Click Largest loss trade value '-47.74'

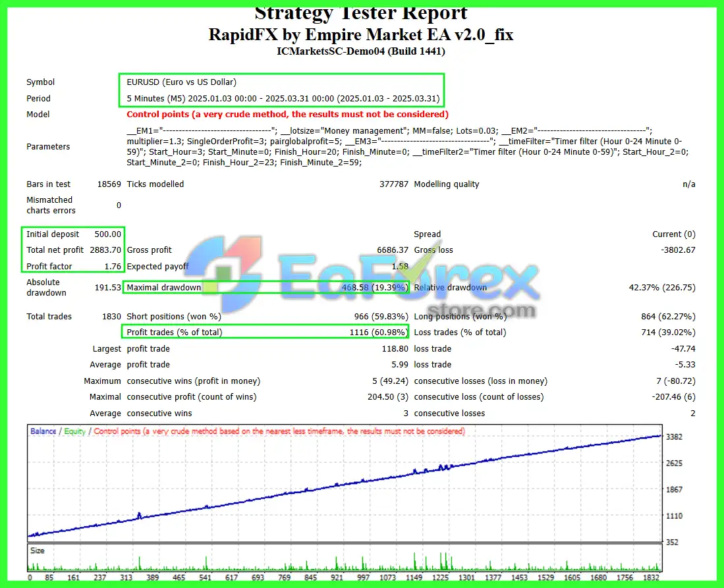[683, 349]
